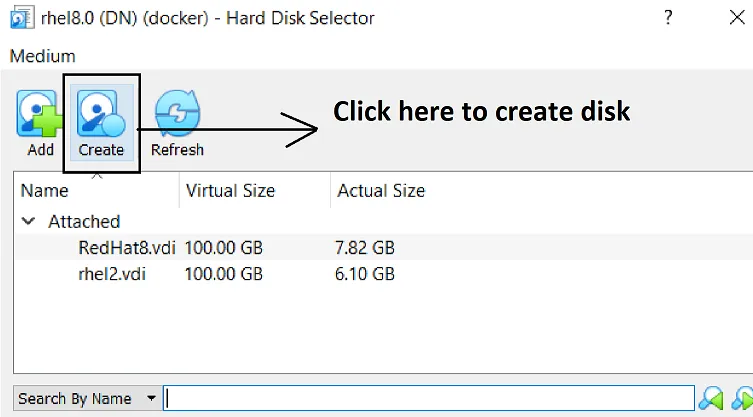Sort by the Name column header
The height and width of the screenshot is (417, 753).
tap(96, 191)
